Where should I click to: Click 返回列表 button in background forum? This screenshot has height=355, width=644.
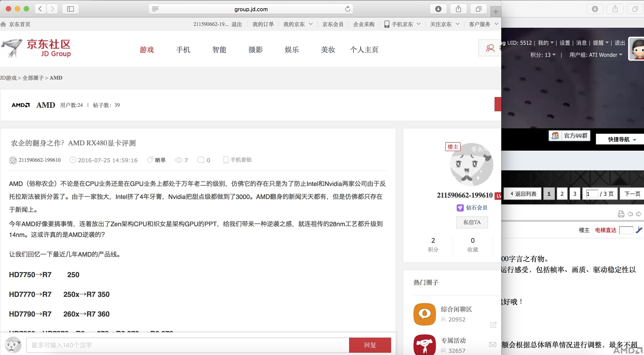coord(523,194)
